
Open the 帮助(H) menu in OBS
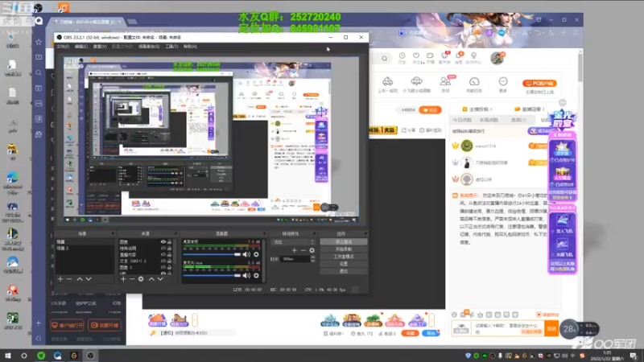(190, 47)
